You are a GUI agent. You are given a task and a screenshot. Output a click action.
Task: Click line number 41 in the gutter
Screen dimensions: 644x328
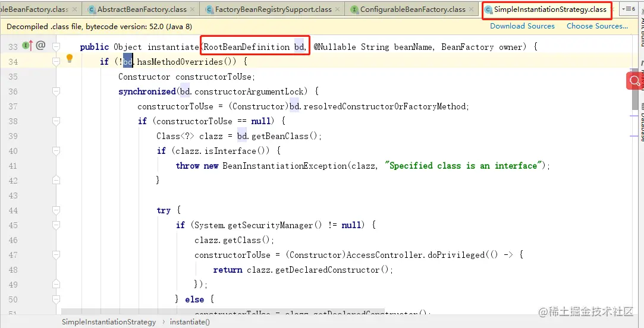click(x=13, y=166)
